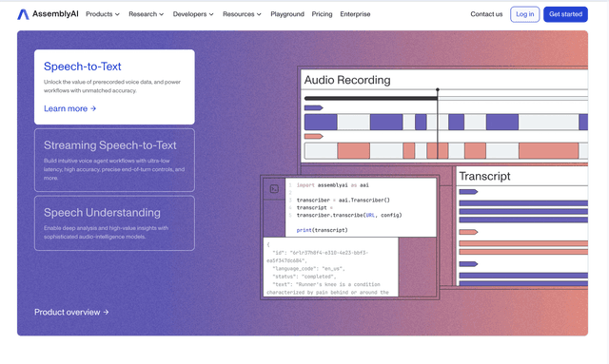Click the terminal icon beside the code snippet
Image resolution: width=609 pixels, height=364 pixels.
click(274, 189)
